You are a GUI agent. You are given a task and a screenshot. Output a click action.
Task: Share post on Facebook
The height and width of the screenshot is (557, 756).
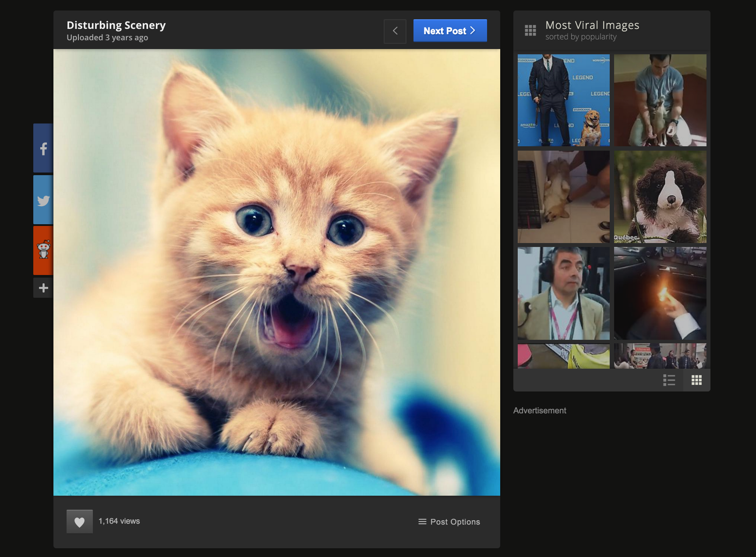coord(43,148)
